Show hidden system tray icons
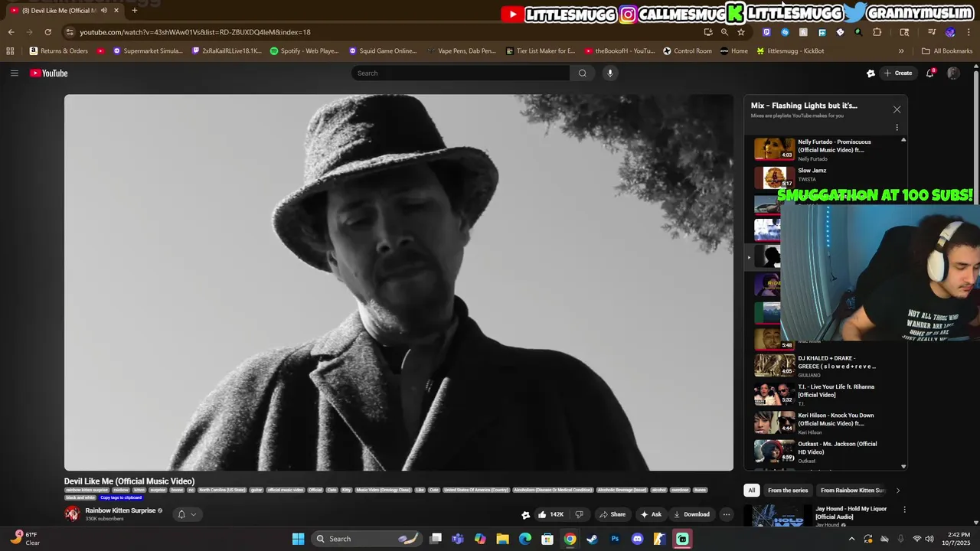The height and width of the screenshot is (551, 980). (x=851, y=539)
